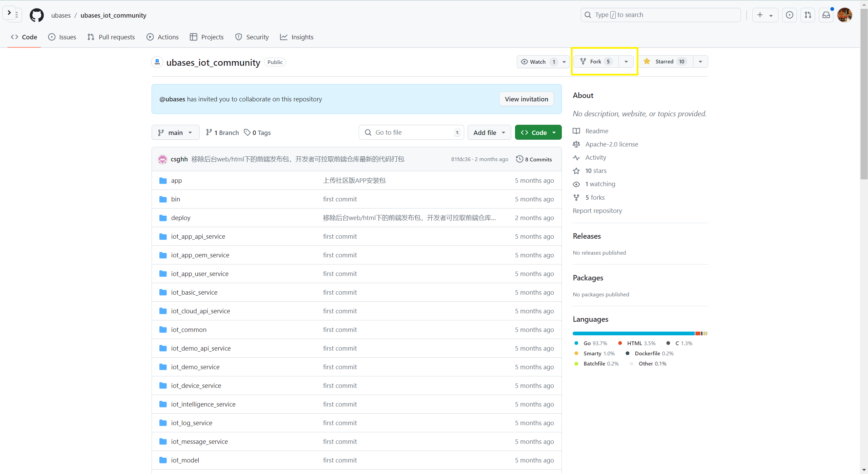868x474 pixels.
Task: Click the tag icon beside 0 Tags
Action: click(x=248, y=132)
